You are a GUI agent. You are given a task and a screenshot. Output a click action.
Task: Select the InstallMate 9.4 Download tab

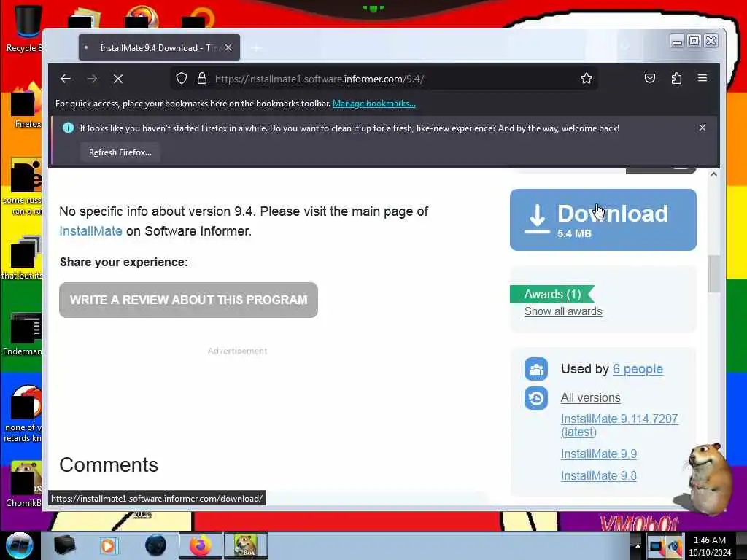tap(159, 47)
